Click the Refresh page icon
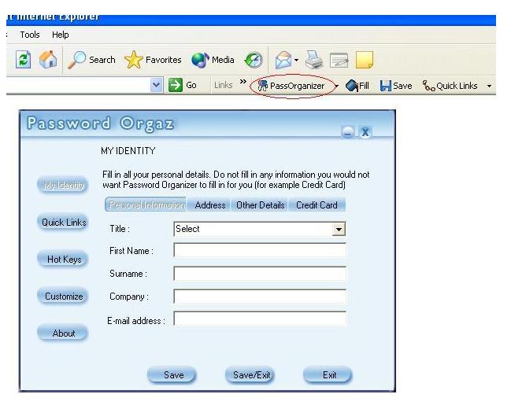This screenshot has width=511, height=420. coord(23,60)
